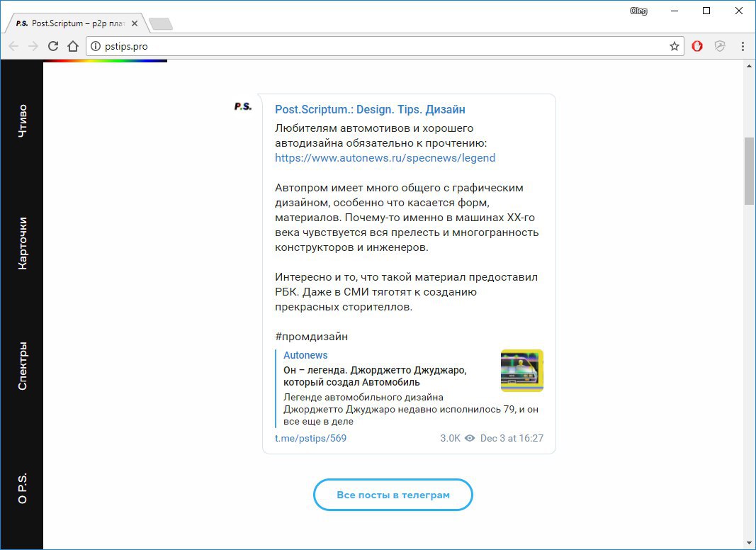Click the scrollbar up arrow
The image size is (756, 550).
[749, 66]
